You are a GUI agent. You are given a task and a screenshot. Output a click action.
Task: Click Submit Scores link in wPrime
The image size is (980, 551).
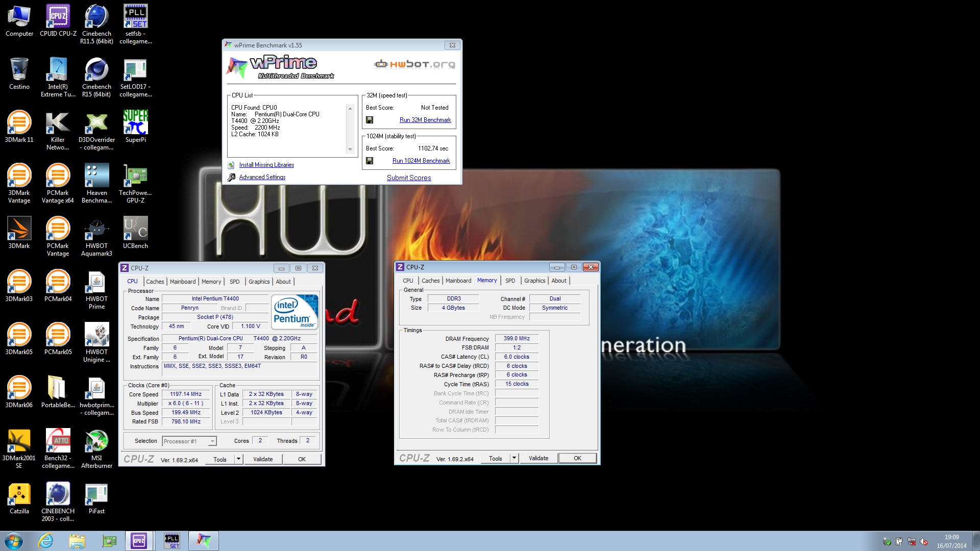409,178
